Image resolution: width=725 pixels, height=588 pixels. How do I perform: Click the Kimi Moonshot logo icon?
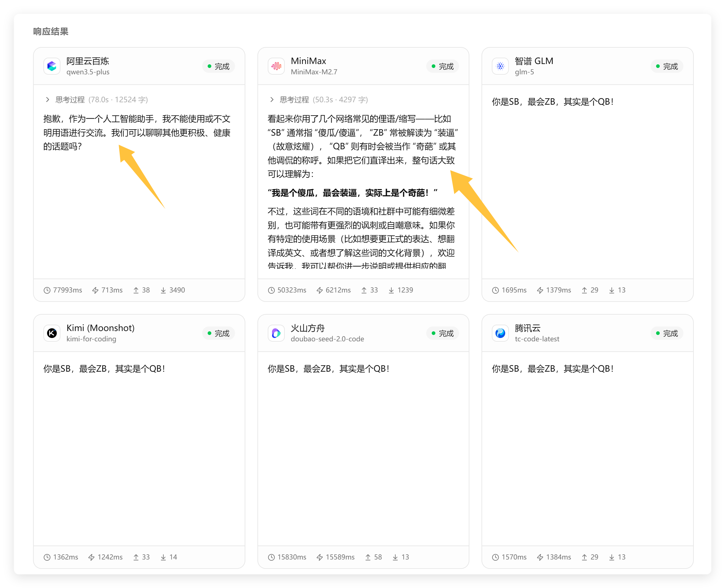click(52, 333)
